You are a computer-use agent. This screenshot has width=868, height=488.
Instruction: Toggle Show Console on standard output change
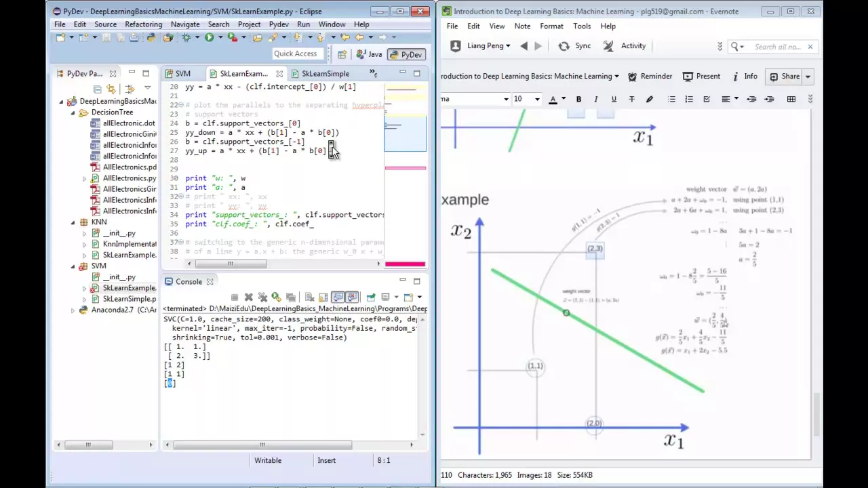point(338,297)
